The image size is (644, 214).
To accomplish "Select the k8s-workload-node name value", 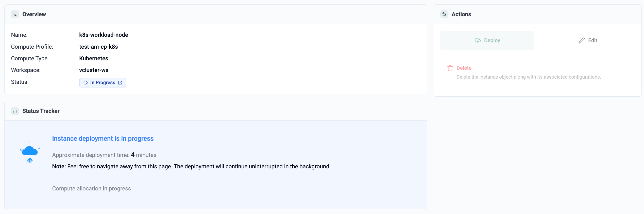I will 104,35.
